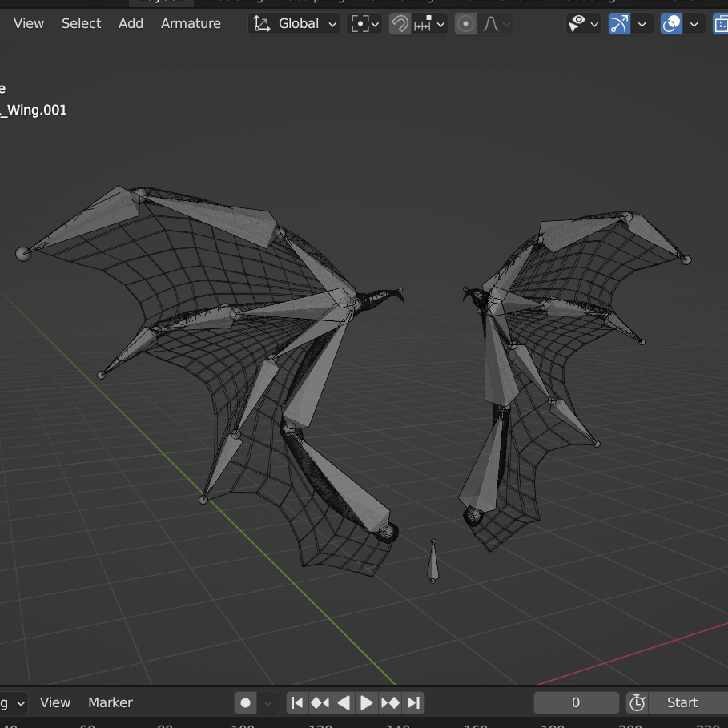728x728 pixels.
Task: Jump to the next keyframe
Action: coord(390,703)
